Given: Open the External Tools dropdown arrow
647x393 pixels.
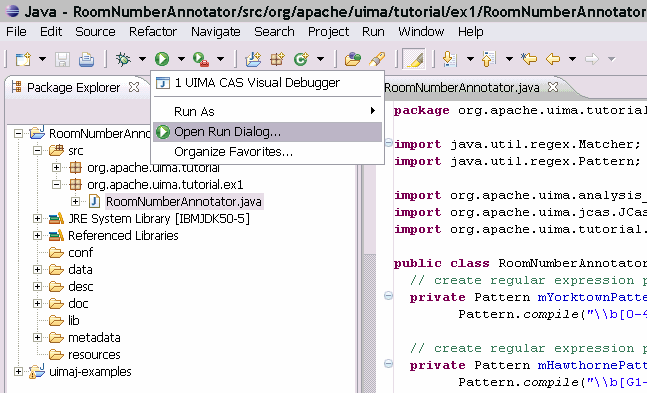Looking at the screenshot, I should coord(220,59).
